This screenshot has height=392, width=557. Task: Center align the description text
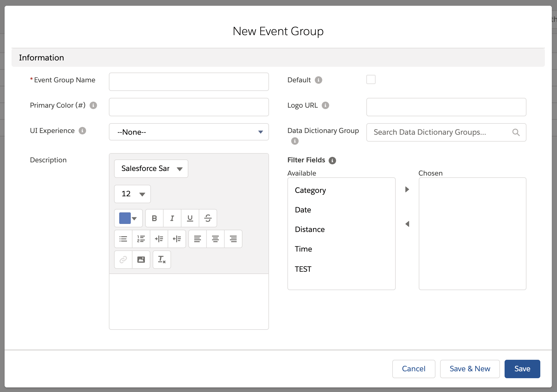click(x=215, y=239)
